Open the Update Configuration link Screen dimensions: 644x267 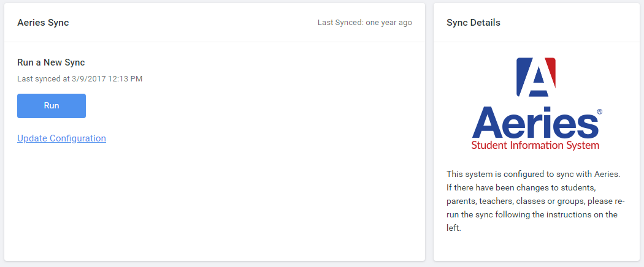tap(61, 138)
